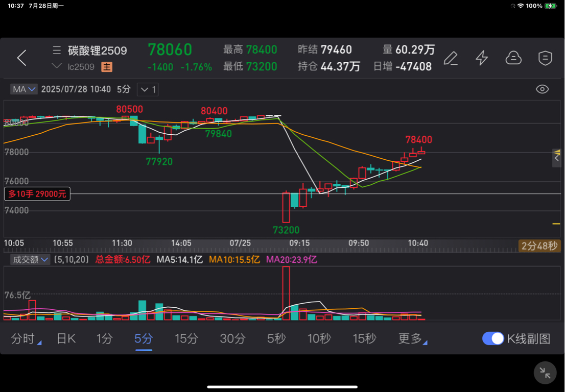The width and height of the screenshot is (565, 392).
Task: Tap the orange 主 main-contract badge
Action: (107, 67)
